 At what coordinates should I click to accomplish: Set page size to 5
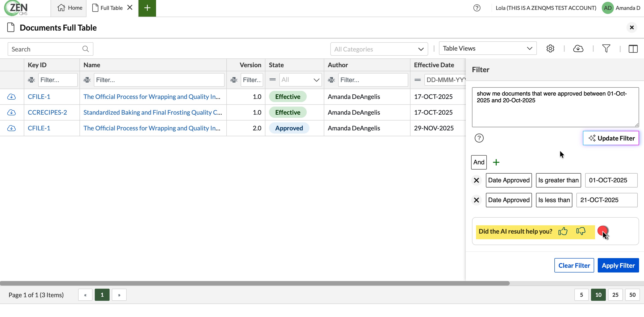(x=581, y=295)
